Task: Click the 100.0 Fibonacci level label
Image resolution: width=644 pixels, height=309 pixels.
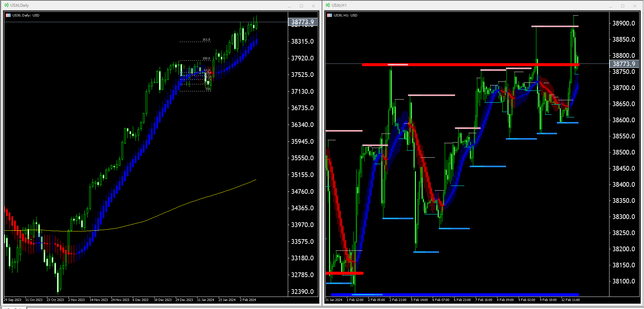Action: pyautogui.click(x=206, y=58)
